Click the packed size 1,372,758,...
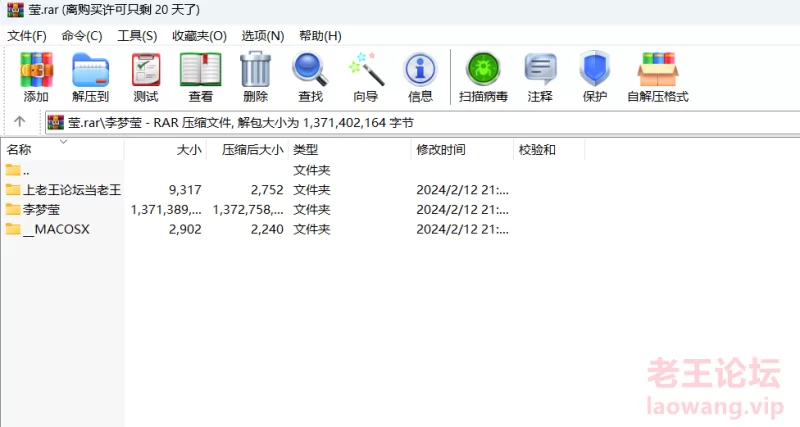The image size is (800, 427). pyautogui.click(x=248, y=210)
